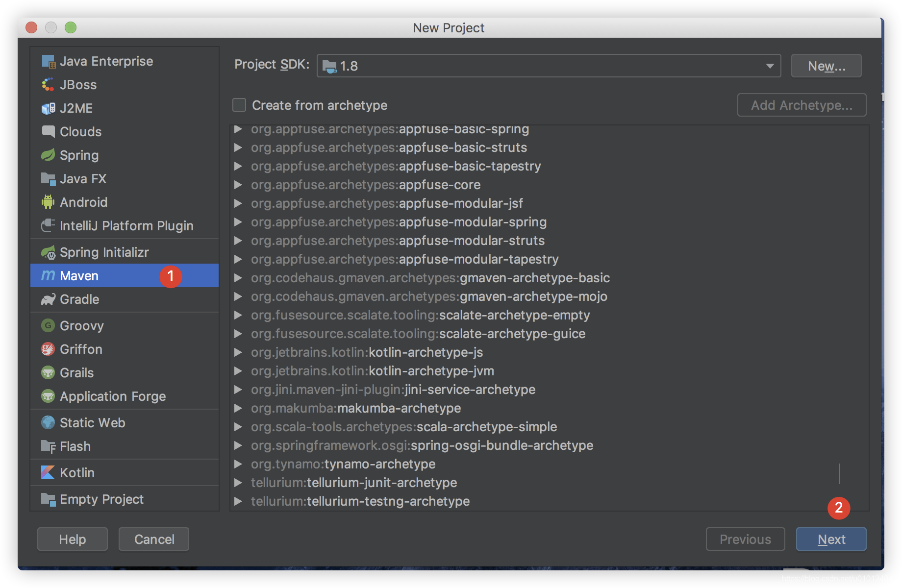Select gmaven-archetype-mojo archetype row
902x588 pixels.
549,296
